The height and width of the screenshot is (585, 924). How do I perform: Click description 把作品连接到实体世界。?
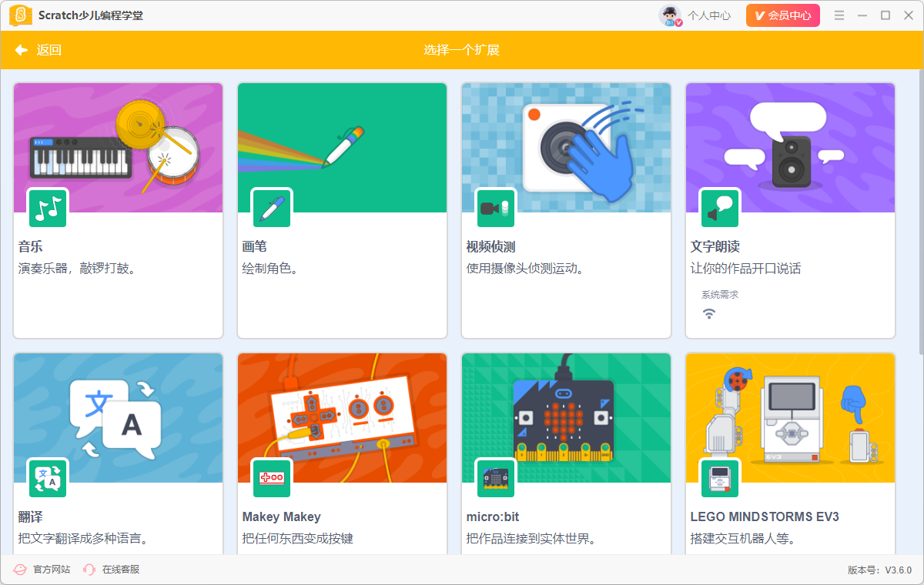click(x=531, y=539)
